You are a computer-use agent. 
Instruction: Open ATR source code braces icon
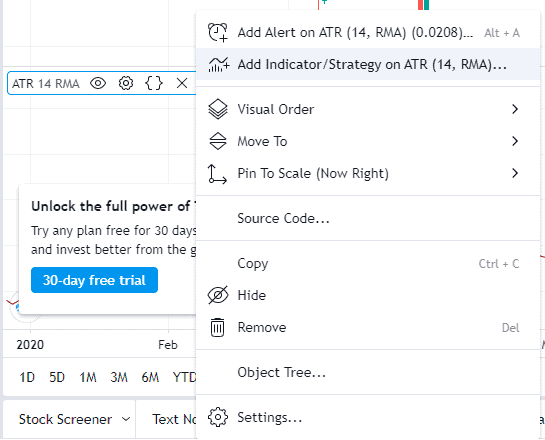point(154,83)
